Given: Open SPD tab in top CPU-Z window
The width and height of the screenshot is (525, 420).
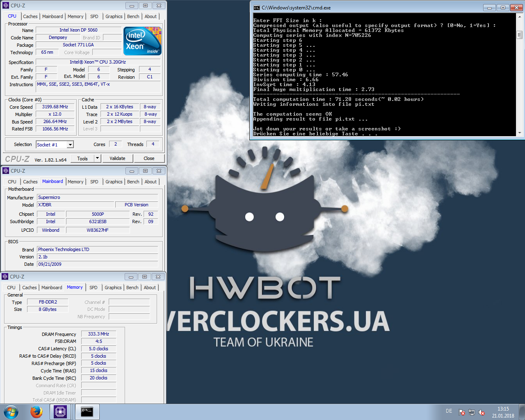Looking at the screenshot, I should (x=94, y=16).
